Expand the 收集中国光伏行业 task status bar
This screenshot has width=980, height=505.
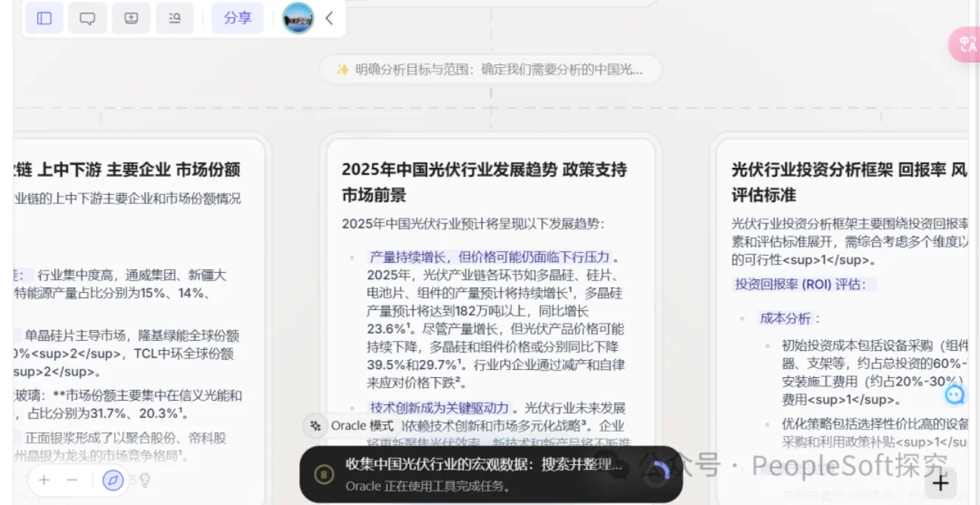click(x=484, y=474)
